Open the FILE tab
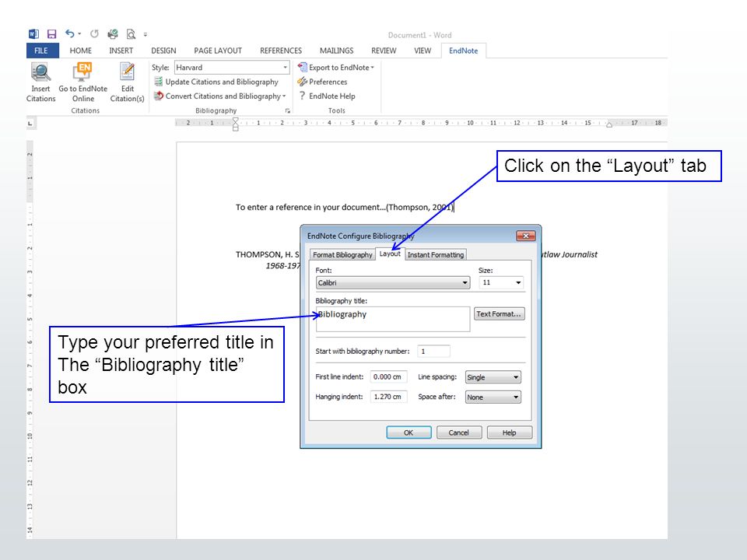 tap(42, 51)
